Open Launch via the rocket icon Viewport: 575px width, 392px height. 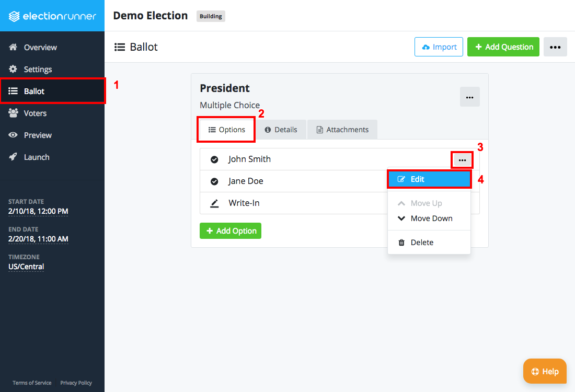[x=13, y=157]
